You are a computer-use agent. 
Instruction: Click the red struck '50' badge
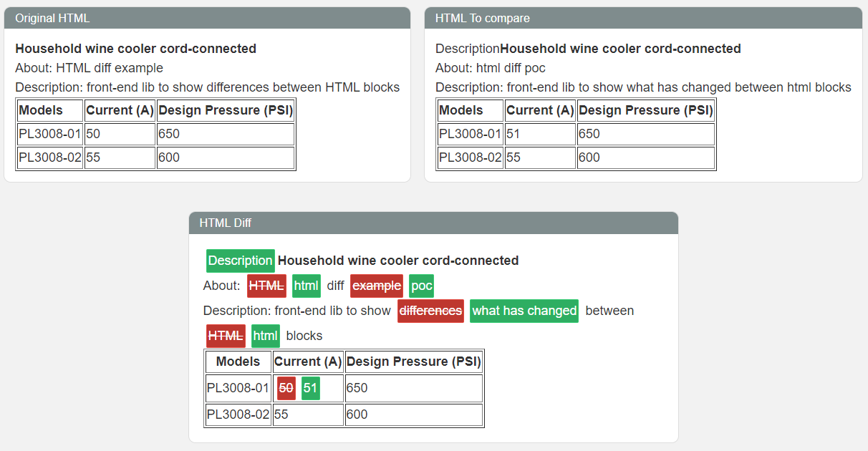[286, 388]
